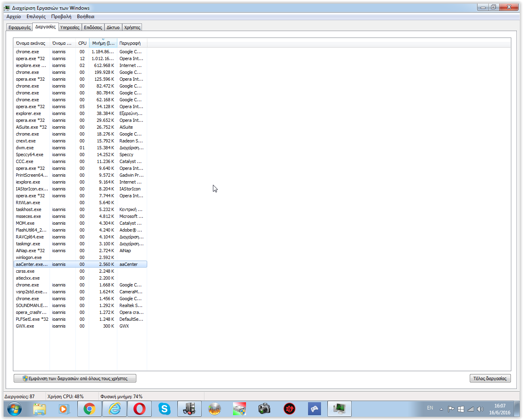523x420 pixels.
Task: Launch Windows Media Player taskbar icon
Action: click(64, 409)
